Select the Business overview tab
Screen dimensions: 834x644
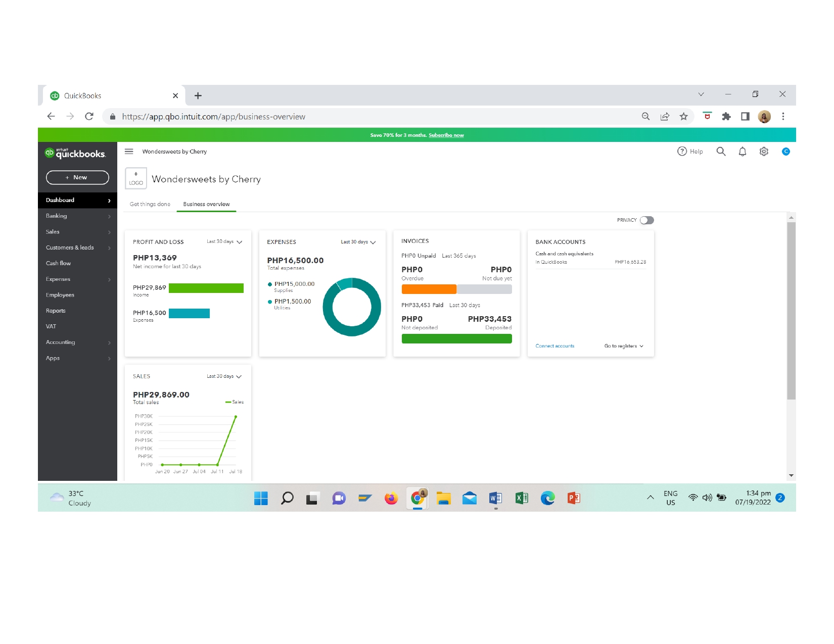click(206, 204)
